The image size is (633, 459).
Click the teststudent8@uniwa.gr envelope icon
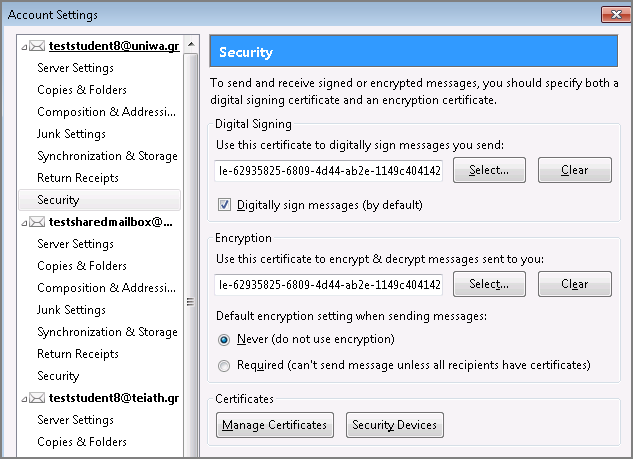[37, 46]
